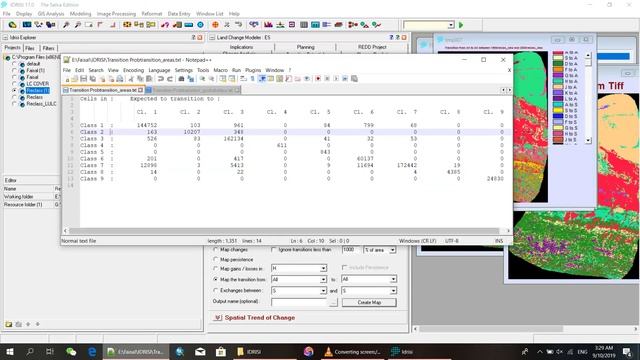This screenshot has height=360, width=640.
Task: Collapse Idrisi Explorer panel with minus box
Action: click(x=5, y=38)
